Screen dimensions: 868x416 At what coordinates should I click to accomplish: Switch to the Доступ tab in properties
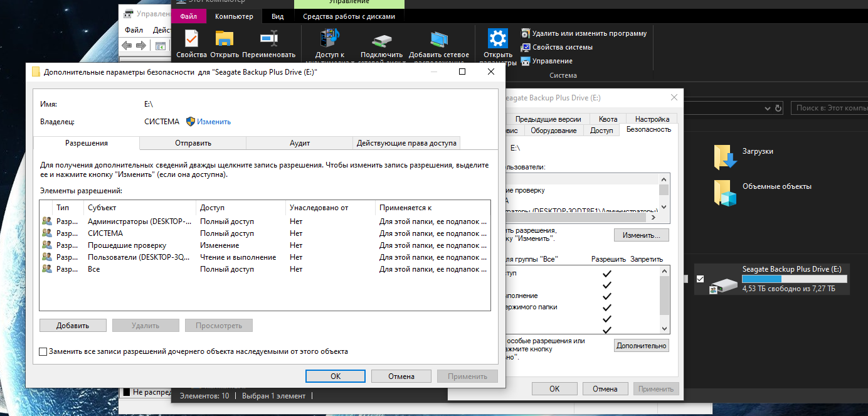point(601,131)
